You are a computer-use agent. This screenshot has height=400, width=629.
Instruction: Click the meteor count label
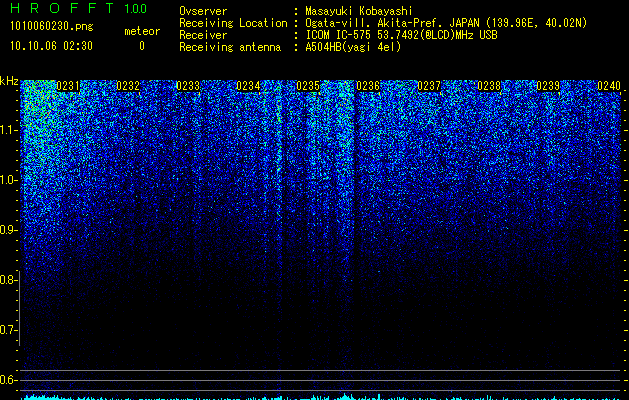point(142,31)
